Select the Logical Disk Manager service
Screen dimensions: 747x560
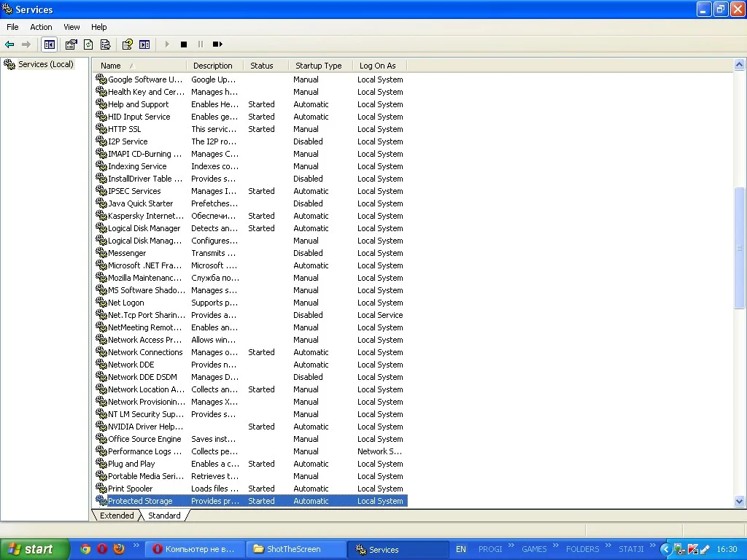click(x=251, y=228)
